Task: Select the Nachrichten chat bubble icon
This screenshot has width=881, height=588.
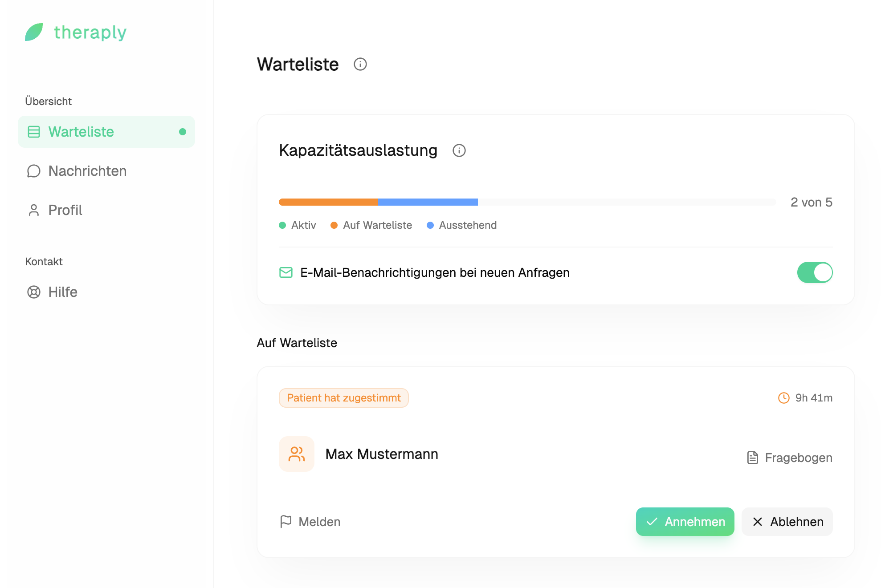Action: [33, 171]
